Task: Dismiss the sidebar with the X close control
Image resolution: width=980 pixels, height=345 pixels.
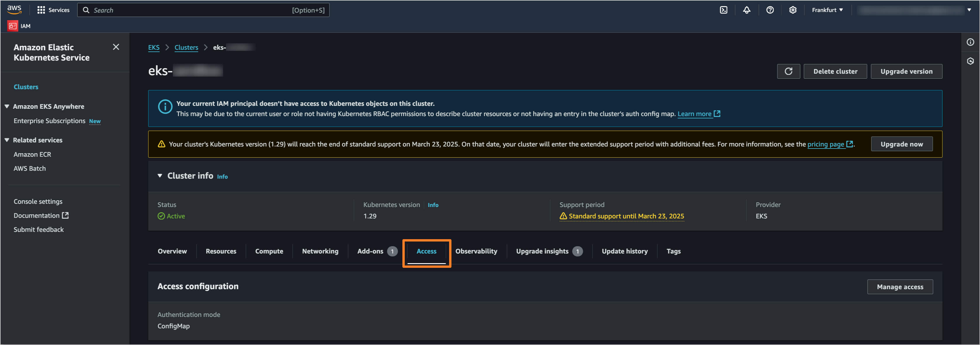Action: click(116, 46)
